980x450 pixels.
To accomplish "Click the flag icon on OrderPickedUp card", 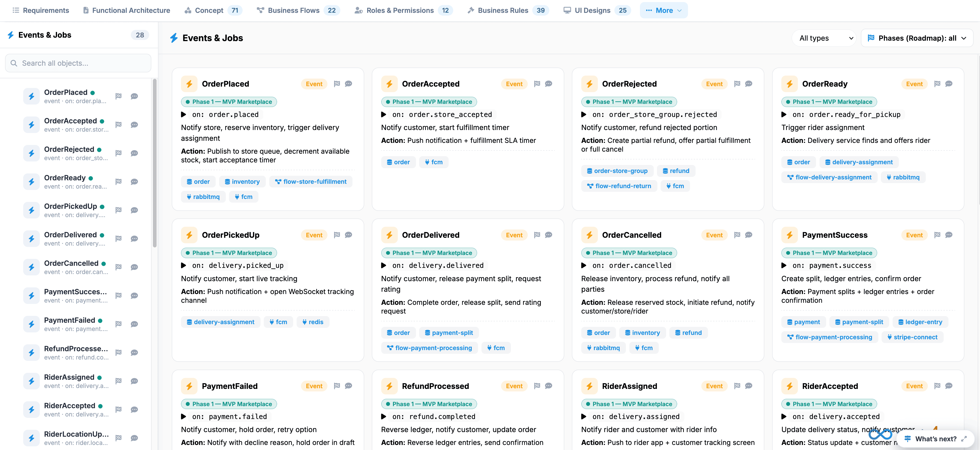I will point(337,235).
